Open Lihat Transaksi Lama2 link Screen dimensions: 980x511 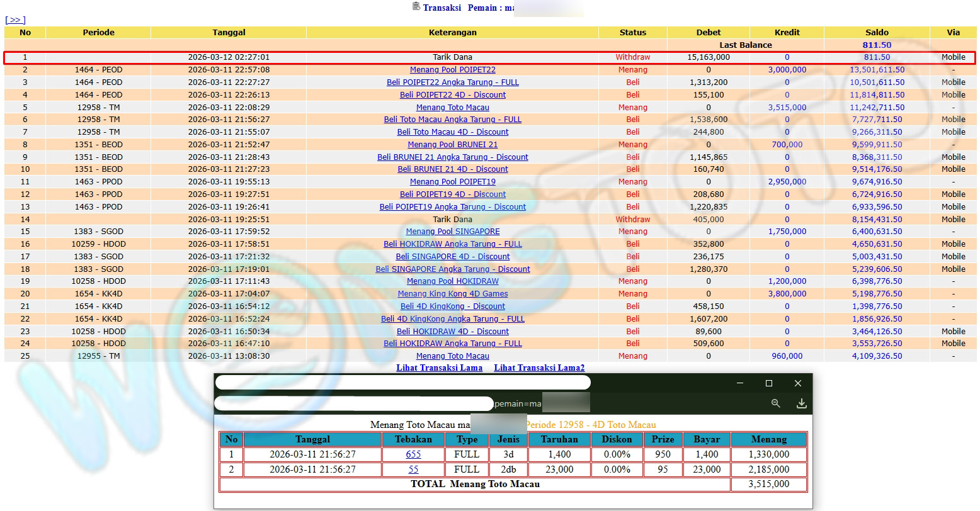[x=538, y=368]
